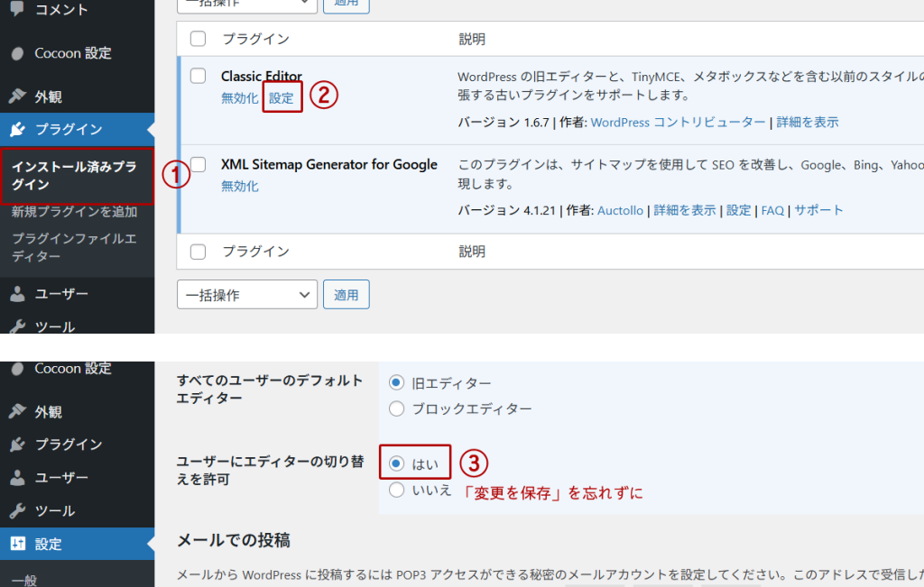Open プラグイン menu on the editor settings screen
924x587 pixels.
(69, 445)
